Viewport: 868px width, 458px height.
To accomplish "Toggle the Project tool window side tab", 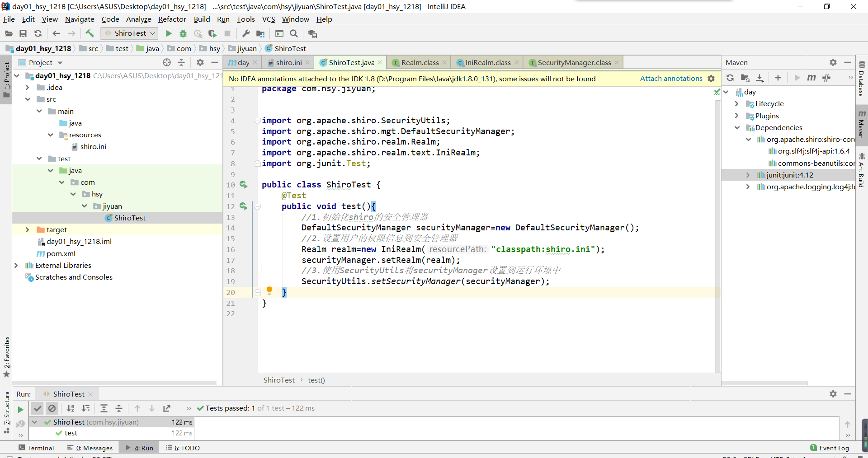I will pos(6,80).
